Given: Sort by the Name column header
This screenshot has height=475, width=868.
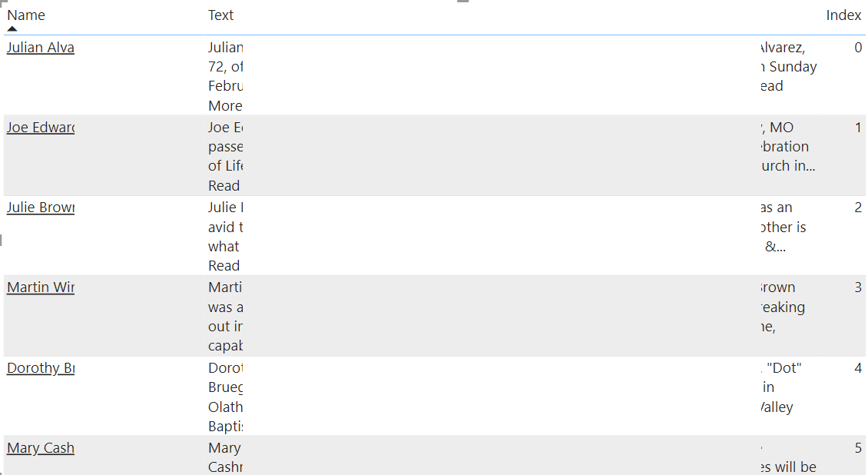Looking at the screenshot, I should pos(26,15).
